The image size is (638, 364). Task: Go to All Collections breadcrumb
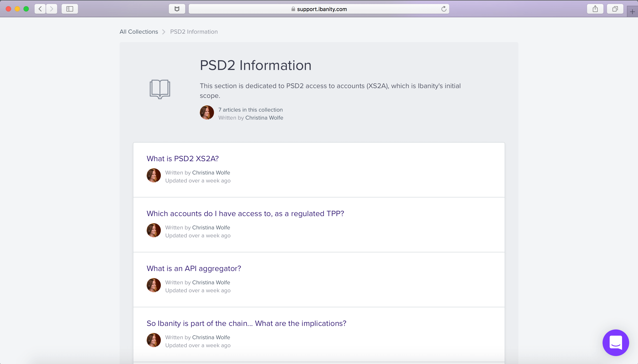point(138,32)
